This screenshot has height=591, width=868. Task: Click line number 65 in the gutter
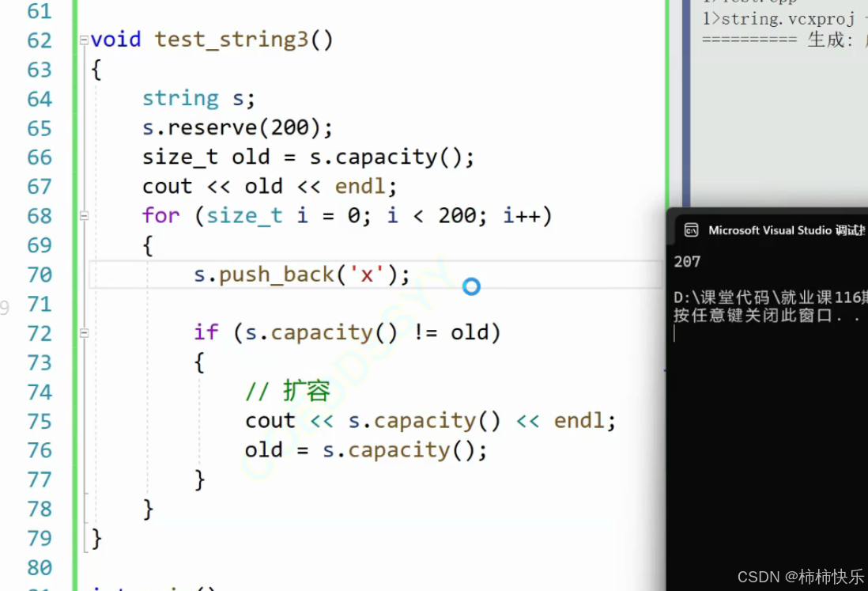coord(40,128)
